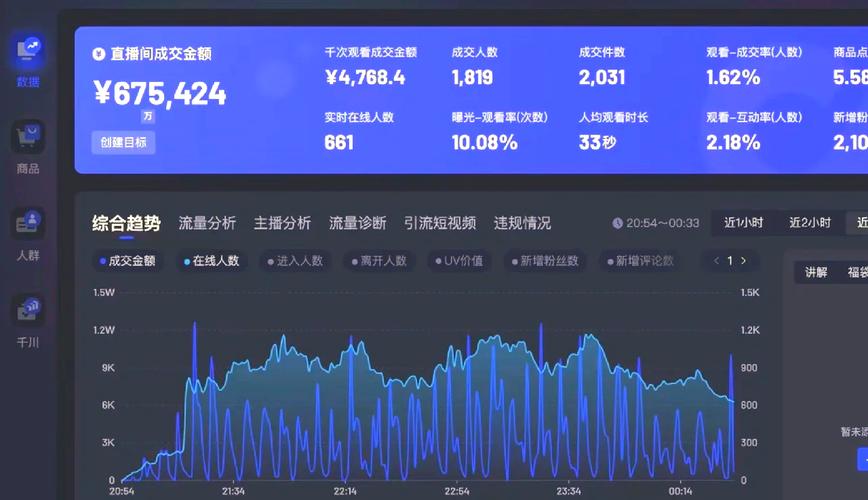
Task: Toggle the 在线人数 chart series
Action: click(211, 261)
